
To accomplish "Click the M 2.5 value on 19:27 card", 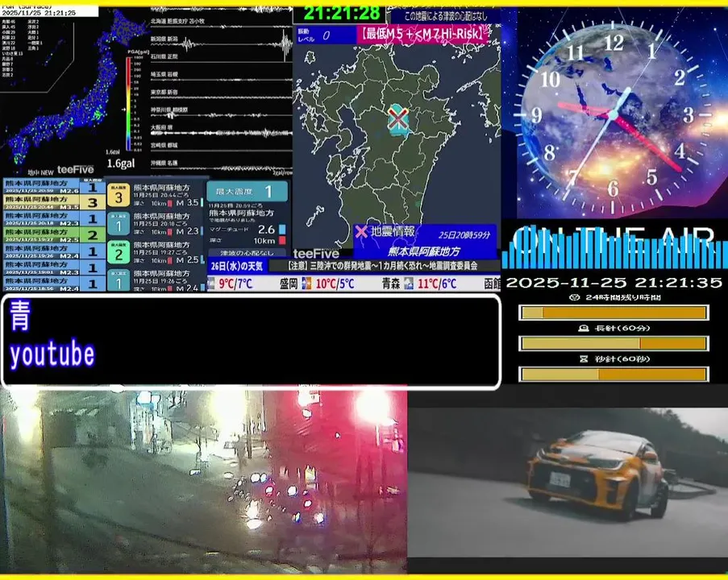I will (x=187, y=260).
